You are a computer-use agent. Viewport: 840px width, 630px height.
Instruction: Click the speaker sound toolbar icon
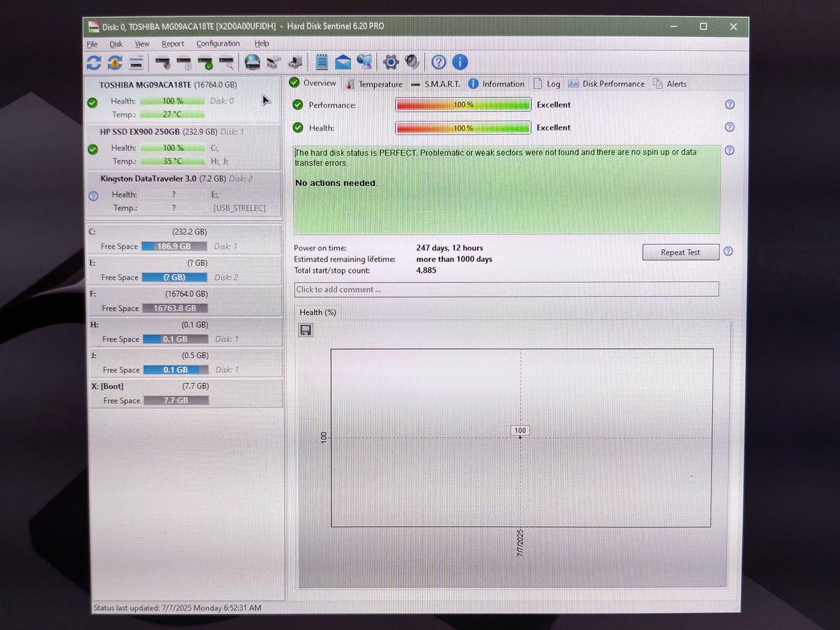coord(412,62)
